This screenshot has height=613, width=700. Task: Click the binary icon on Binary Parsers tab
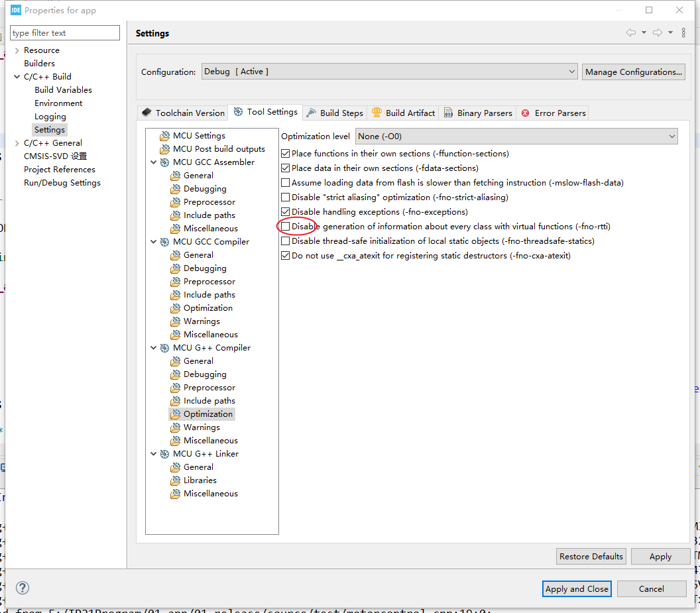(x=449, y=113)
